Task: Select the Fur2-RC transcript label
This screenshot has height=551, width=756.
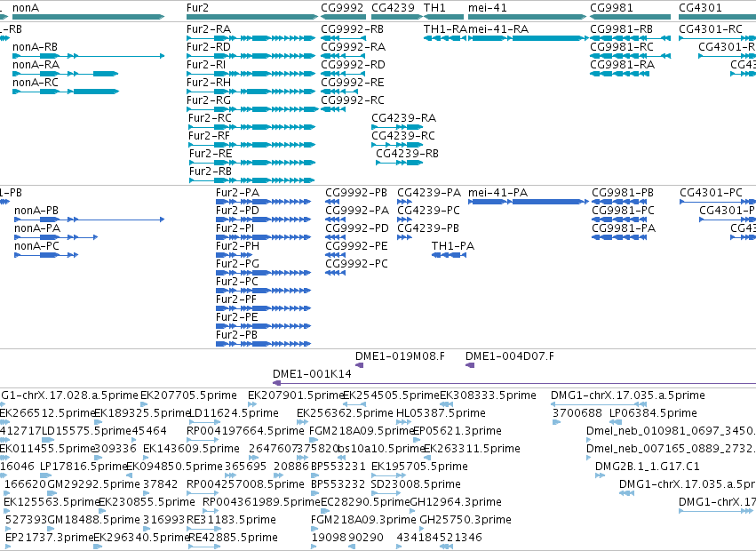Action: [210, 118]
